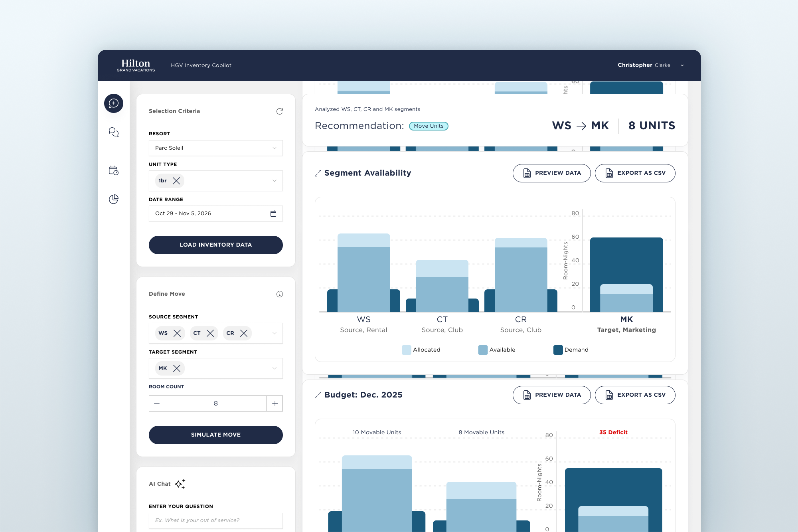Screen dimensions: 798x532
Task: Click the Demand legend swatch
Action: pos(558,350)
